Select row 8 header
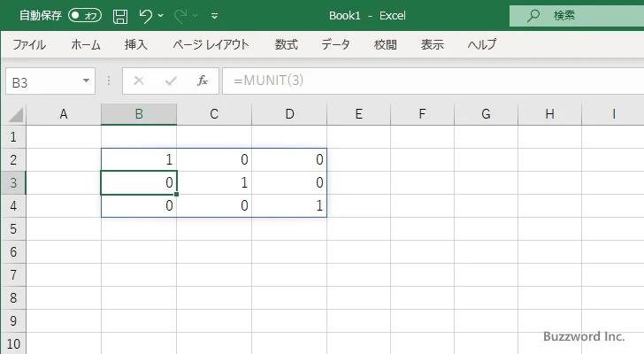The image size is (644, 354). click(13, 297)
